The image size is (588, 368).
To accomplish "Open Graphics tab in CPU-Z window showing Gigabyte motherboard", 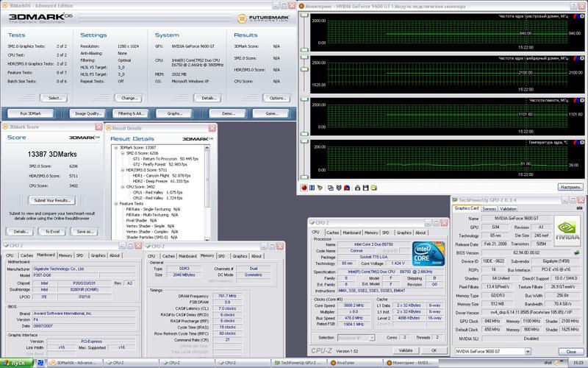I will tap(98, 255).
